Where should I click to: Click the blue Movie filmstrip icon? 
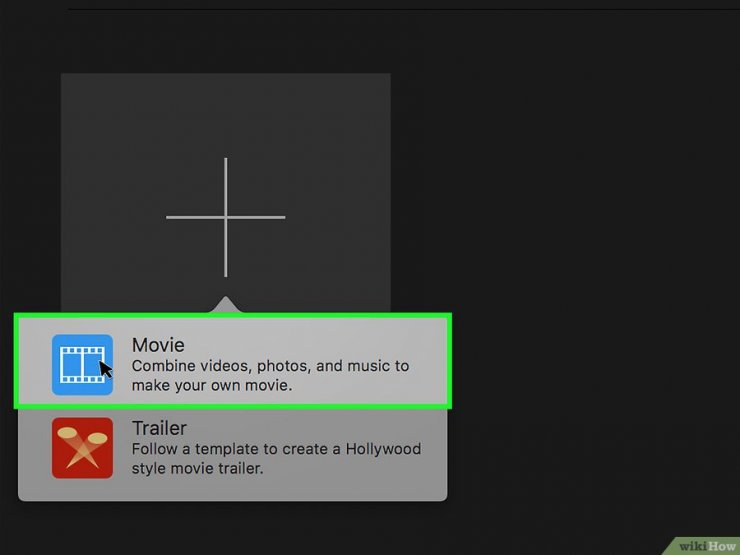point(83,365)
